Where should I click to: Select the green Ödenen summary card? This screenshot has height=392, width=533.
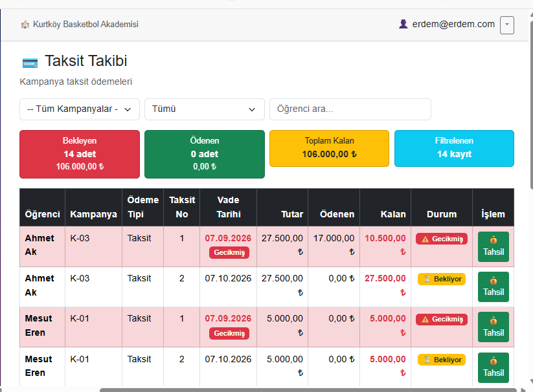204,154
